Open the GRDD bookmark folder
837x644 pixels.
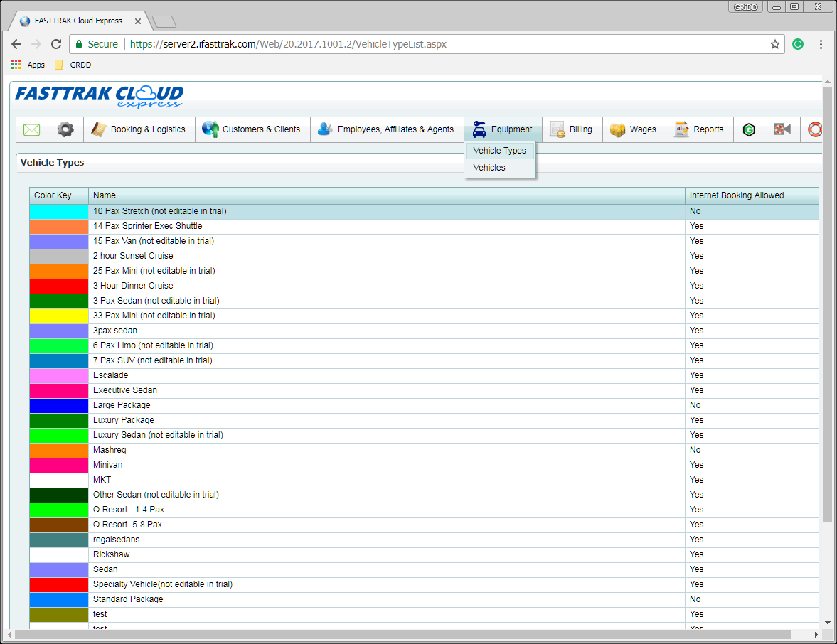tap(73, 65)
